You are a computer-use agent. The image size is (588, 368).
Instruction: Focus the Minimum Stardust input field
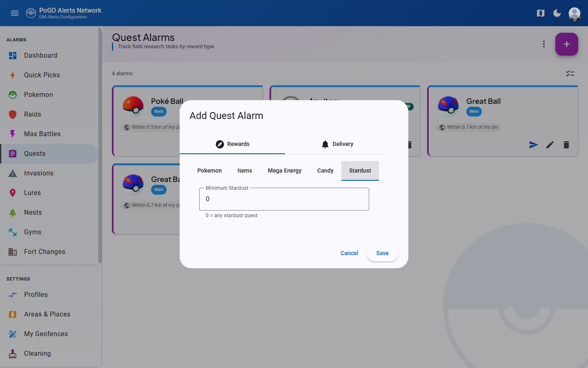[x=284, y=199]
